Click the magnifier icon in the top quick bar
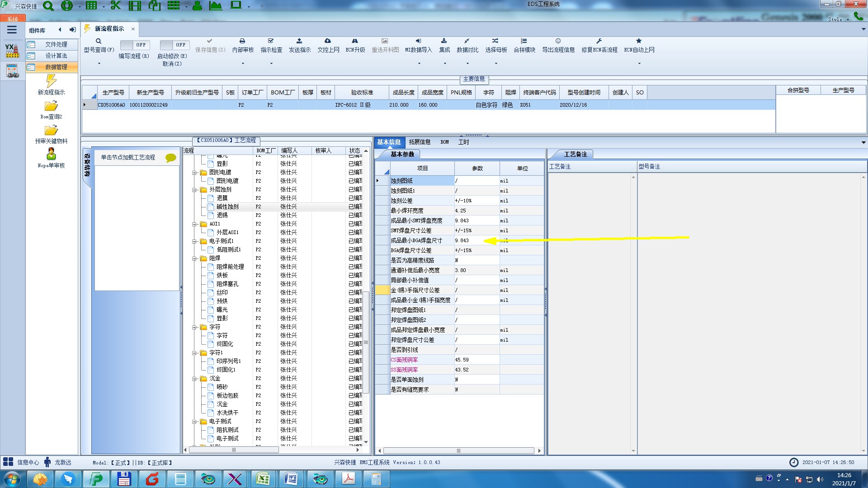Viewport: 868px width, 488px height. click(48, 6)
